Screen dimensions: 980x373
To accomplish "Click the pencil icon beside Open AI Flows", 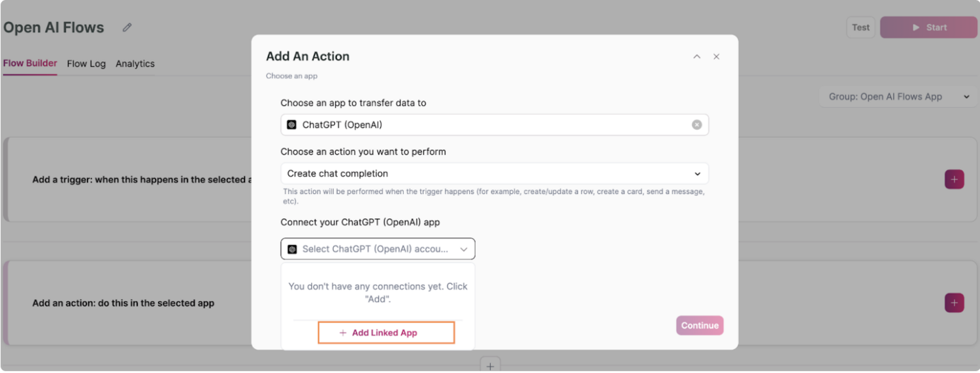I will (127, 27).
